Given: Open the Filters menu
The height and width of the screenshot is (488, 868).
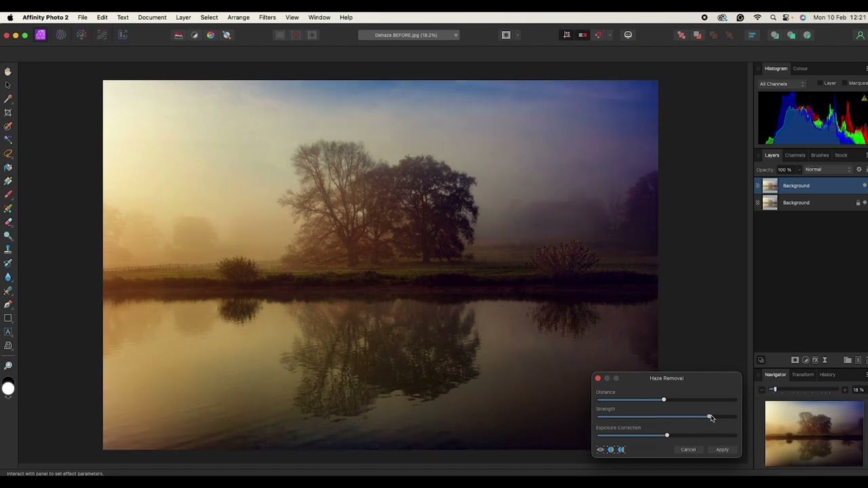Looking at the screenshot, I should point(267,17).
